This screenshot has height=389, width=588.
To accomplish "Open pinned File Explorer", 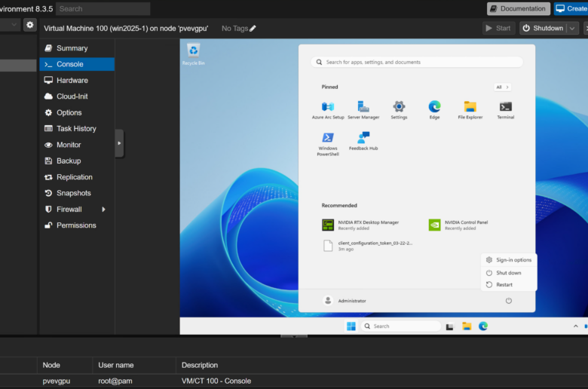I will click(x=470, y=110).
